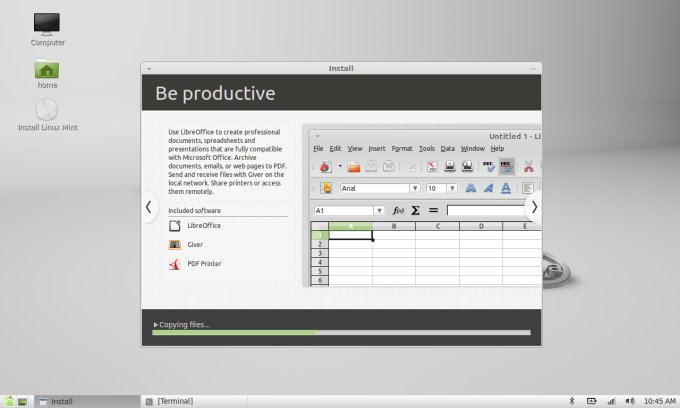Click the orange Open folder toolbar icon

pos(354,166)
